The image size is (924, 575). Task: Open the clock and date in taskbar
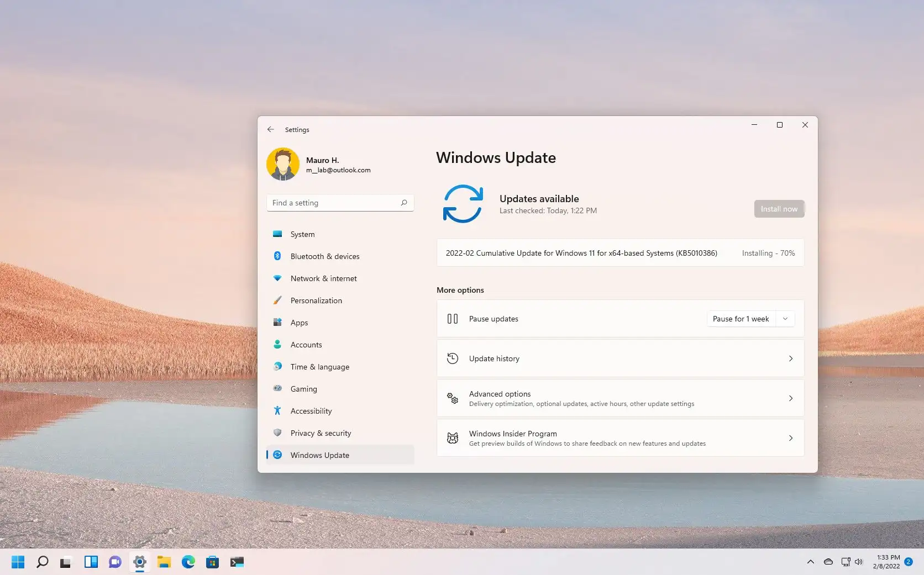(x=886, y=562)
